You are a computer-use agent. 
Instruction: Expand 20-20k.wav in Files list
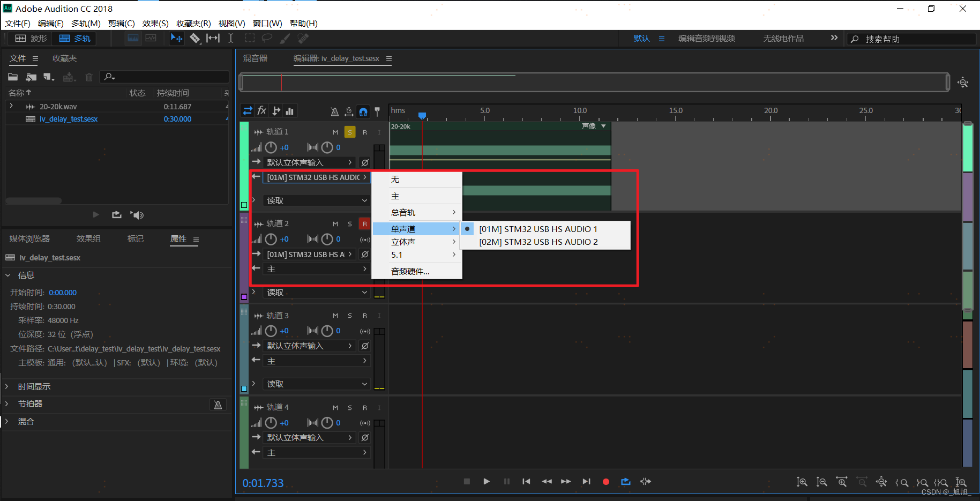click(11, 106)
